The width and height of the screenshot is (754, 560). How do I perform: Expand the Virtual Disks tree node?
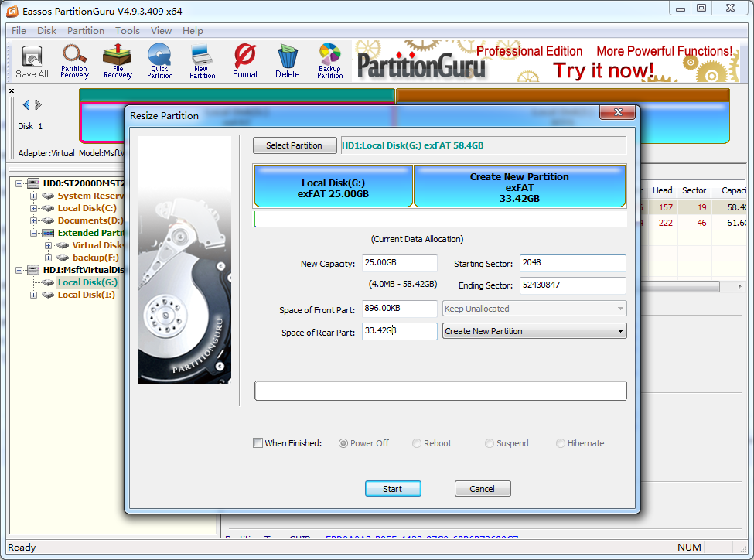pos(48,245)
